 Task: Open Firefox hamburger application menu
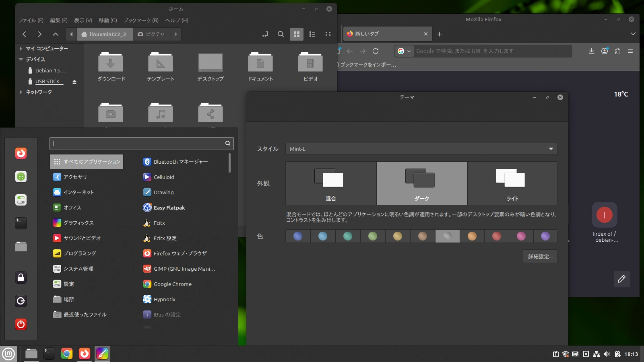pyautogui.click(x=630, y=51)
